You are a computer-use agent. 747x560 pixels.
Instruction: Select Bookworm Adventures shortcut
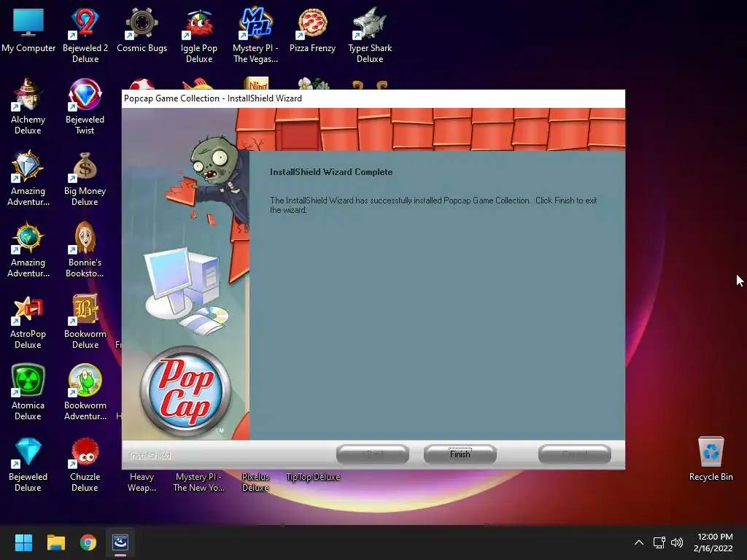point(85,393)
